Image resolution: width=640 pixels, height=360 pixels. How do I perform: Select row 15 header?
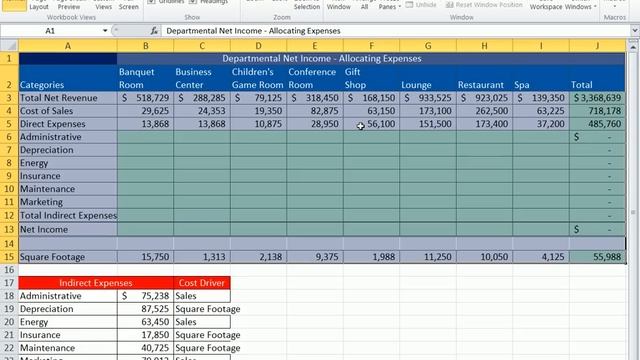pos(9,257)
